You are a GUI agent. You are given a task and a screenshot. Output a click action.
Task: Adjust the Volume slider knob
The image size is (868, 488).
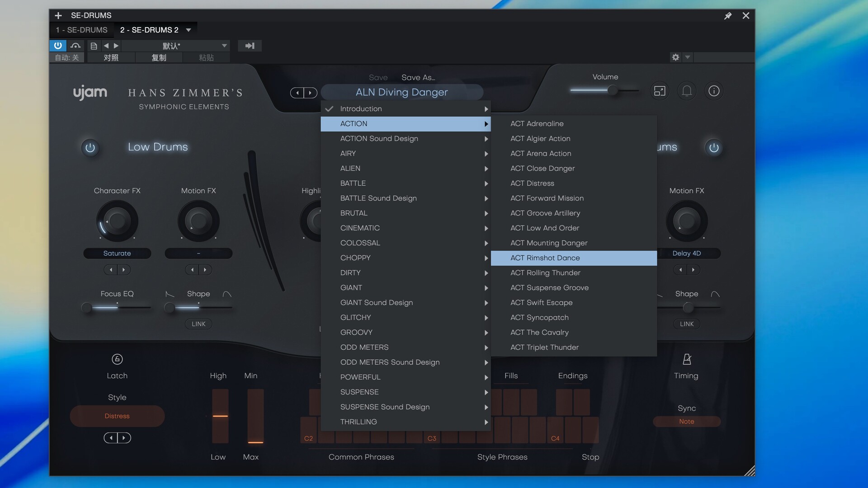click(613, 91)
